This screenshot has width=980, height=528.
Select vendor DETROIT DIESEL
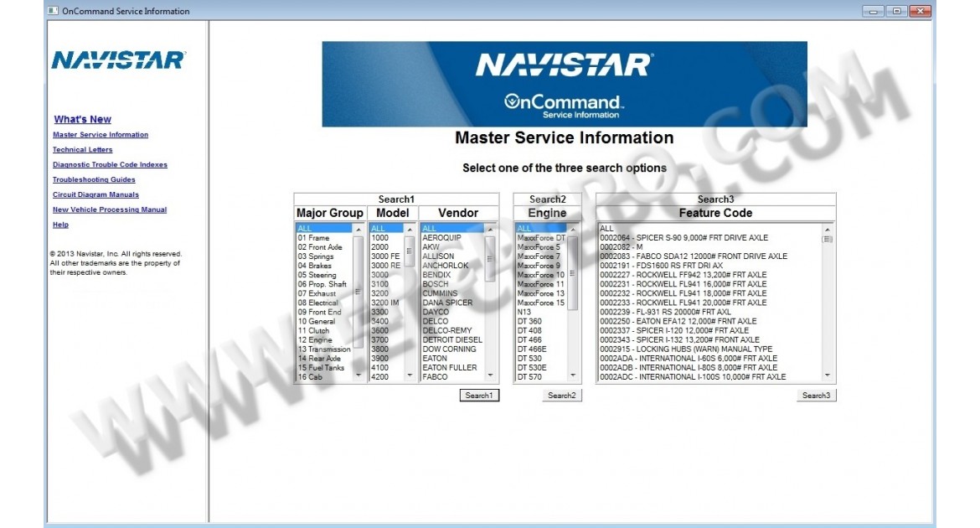tap(452, 339)
